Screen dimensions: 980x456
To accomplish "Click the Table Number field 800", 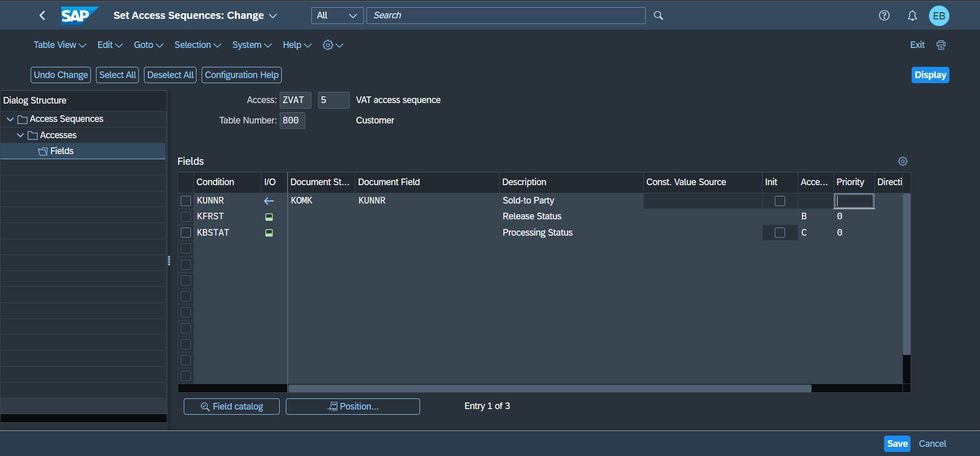I will (292, 120).
